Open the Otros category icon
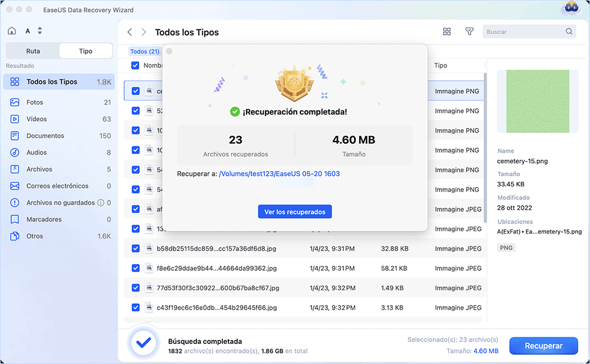590x364 pixels. [x=15, y=236]
